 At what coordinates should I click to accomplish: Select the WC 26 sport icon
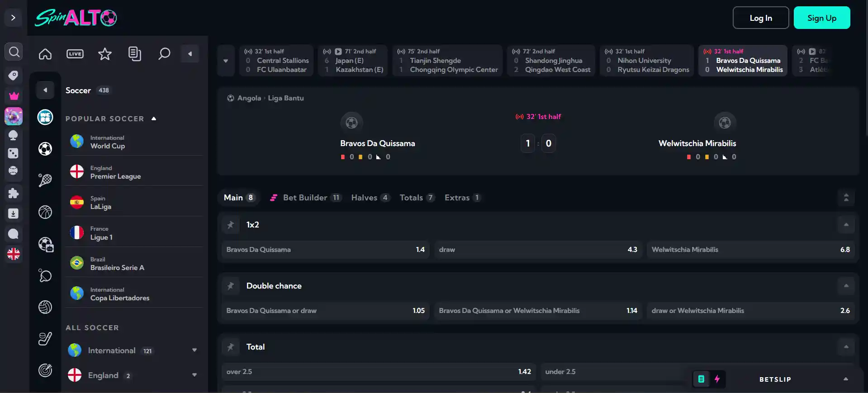[45, 117]
